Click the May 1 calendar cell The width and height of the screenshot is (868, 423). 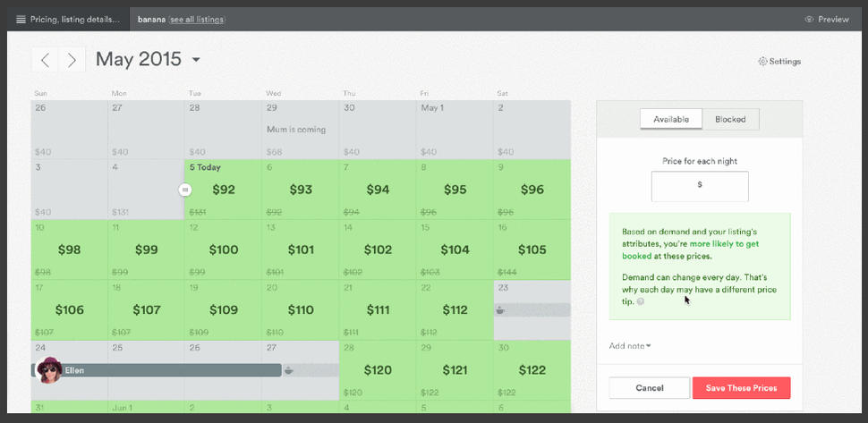[455, 130]
